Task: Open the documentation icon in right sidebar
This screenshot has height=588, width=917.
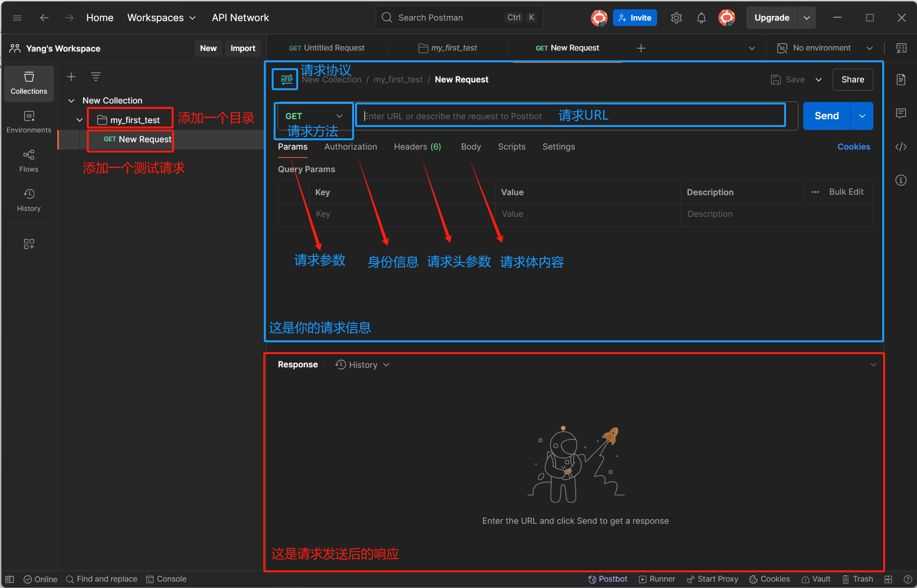Action: 901,79
